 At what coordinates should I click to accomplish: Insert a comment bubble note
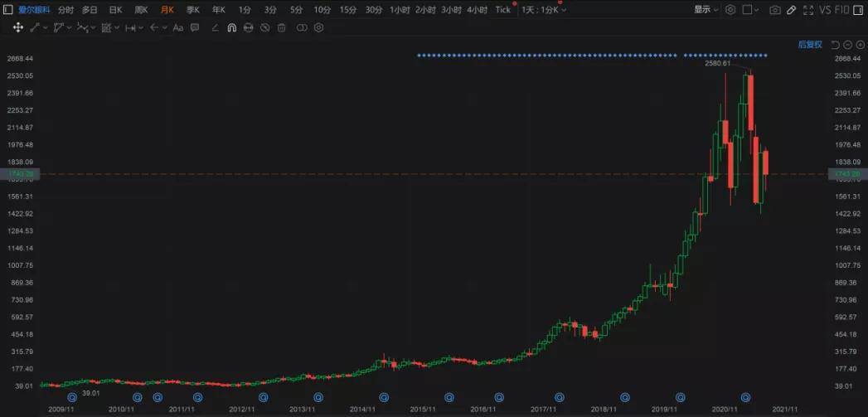click(195, 27)
